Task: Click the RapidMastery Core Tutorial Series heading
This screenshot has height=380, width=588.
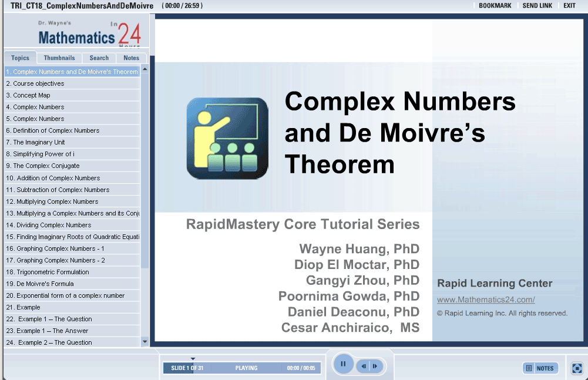Action: 303,224
